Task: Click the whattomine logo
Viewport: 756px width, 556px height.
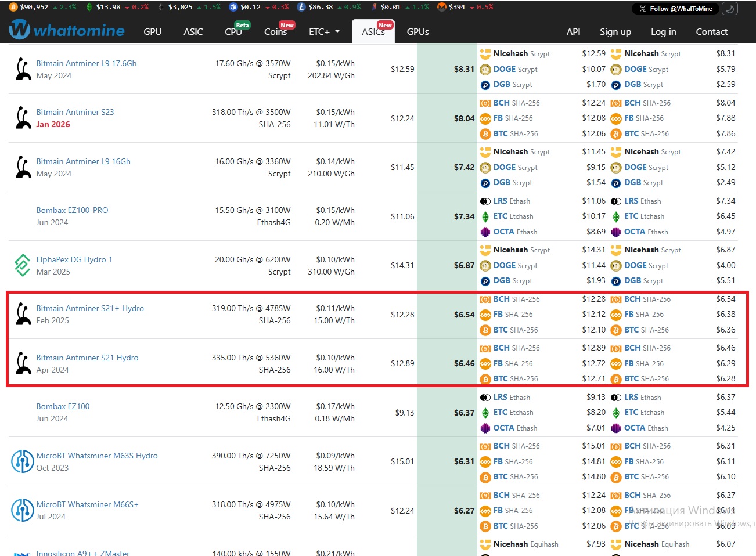Action: [67, 30]
